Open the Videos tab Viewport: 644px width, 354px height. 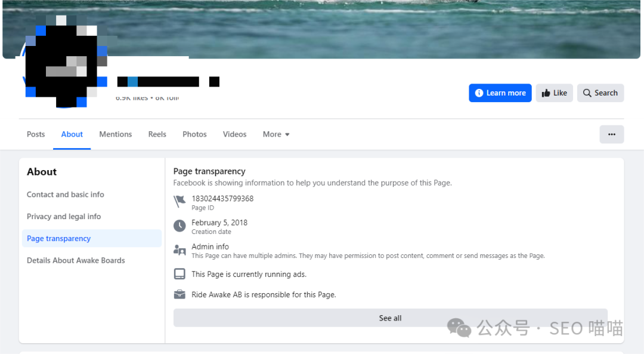(x=234, y=134)
